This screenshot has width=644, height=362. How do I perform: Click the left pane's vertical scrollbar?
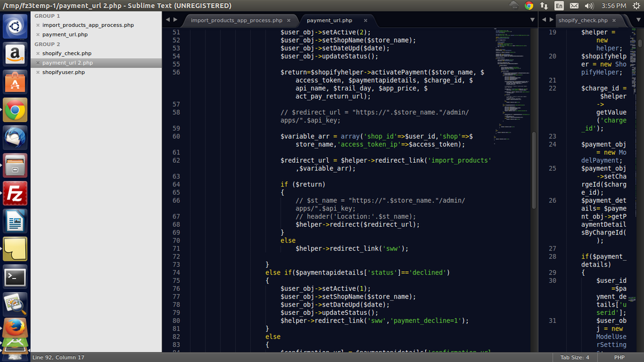coord(535,170)
